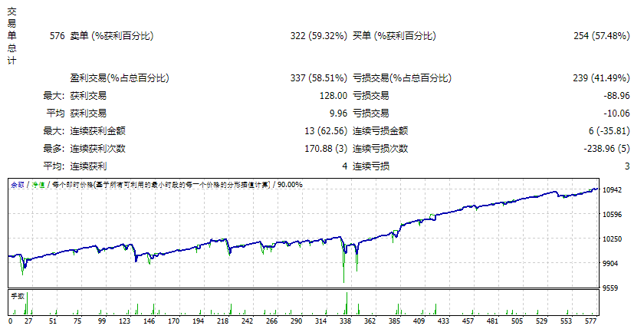Click trade number 362 on horizontal axis
644x329 pixels.
pyautogui.click(x=370, y=321)
